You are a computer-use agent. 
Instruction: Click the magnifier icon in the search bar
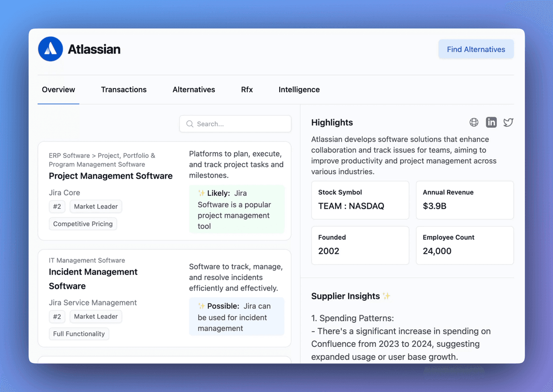coord(189,123)
